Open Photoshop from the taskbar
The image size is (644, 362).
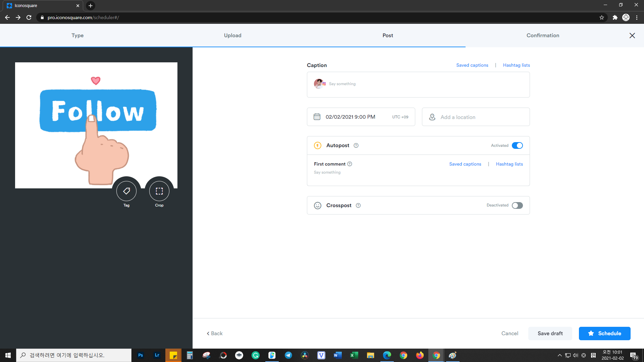(141, 355)
